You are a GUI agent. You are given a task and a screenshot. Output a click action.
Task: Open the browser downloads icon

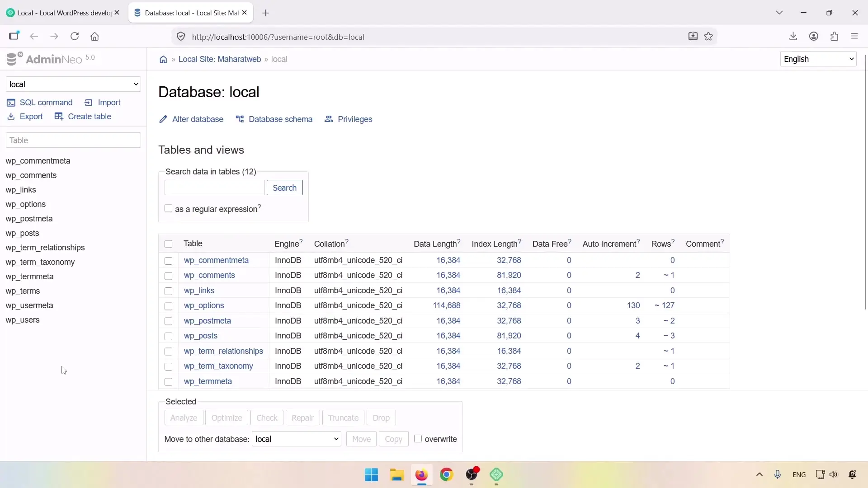pyautogui.click(x=793, y=37)
